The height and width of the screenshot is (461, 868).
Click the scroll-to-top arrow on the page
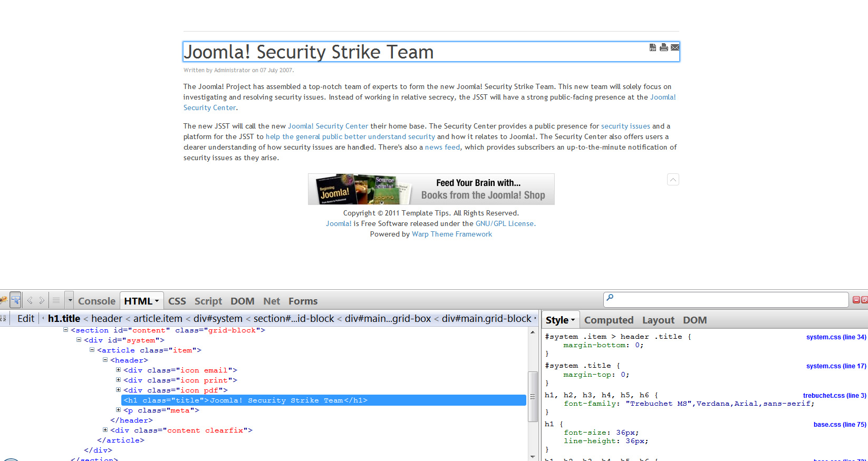pyautogui.click(x=673, y=180)
